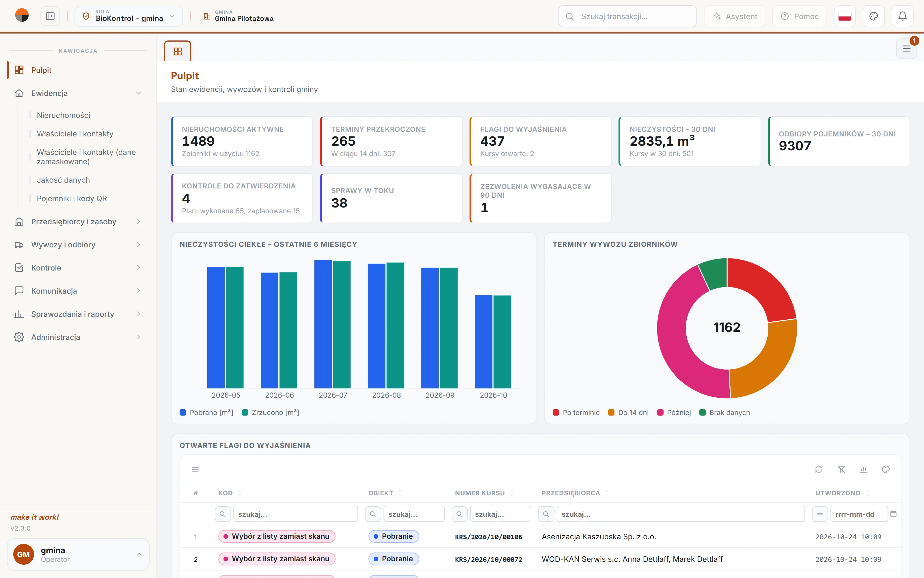The height and width of the screenshot is (578, 924).
Task: Open Jakość danych page
Action: pos(64,180)
